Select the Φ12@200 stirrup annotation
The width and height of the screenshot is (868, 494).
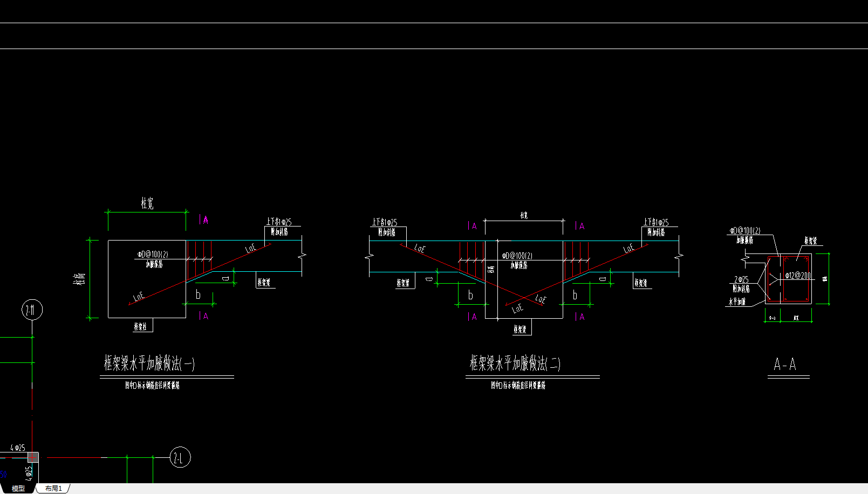798,275
